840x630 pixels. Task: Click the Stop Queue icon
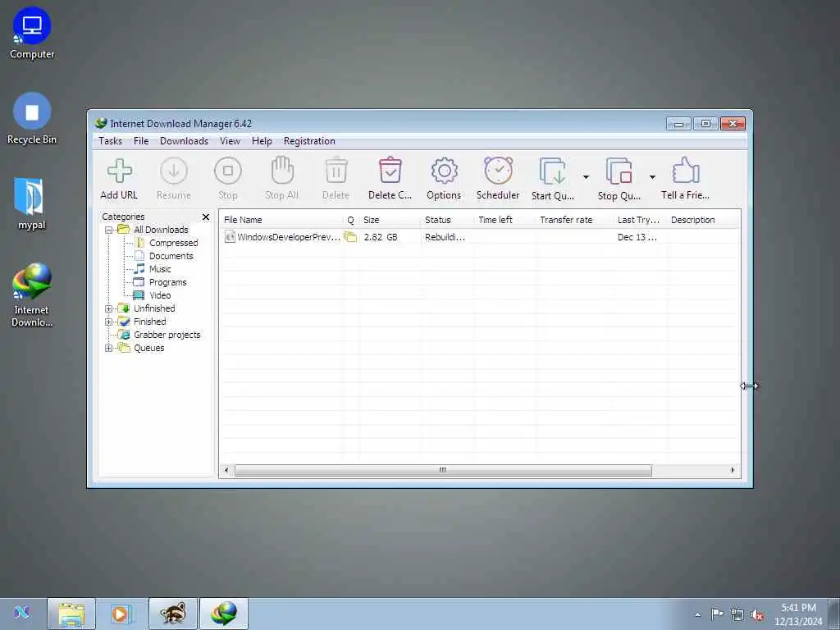tap(619, 171)
